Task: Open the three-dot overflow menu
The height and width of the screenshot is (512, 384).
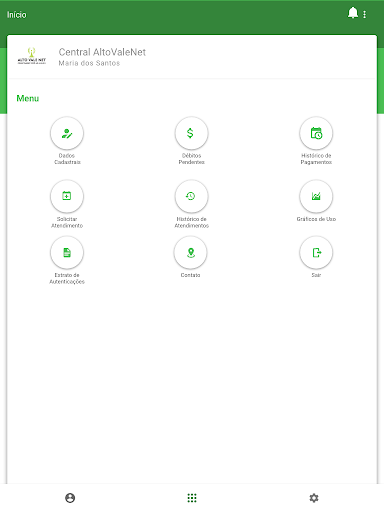Action: tap(365, 14)
